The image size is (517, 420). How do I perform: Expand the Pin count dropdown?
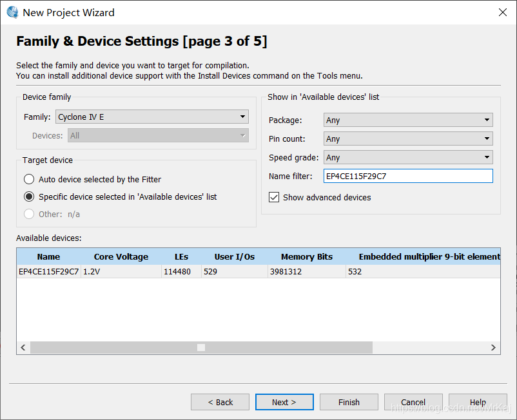tap(408, 138)
